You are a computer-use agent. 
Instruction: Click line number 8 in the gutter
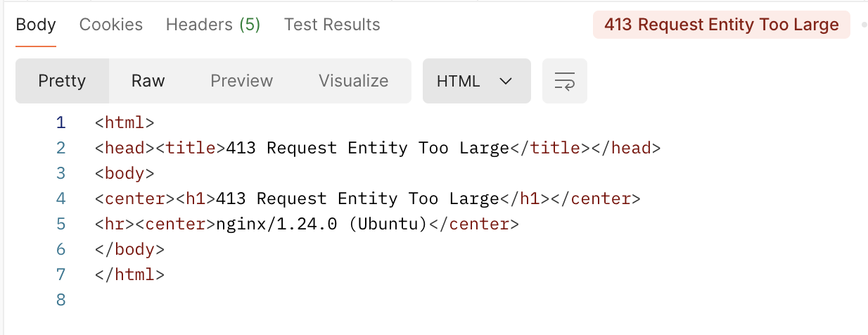(60, 300)
